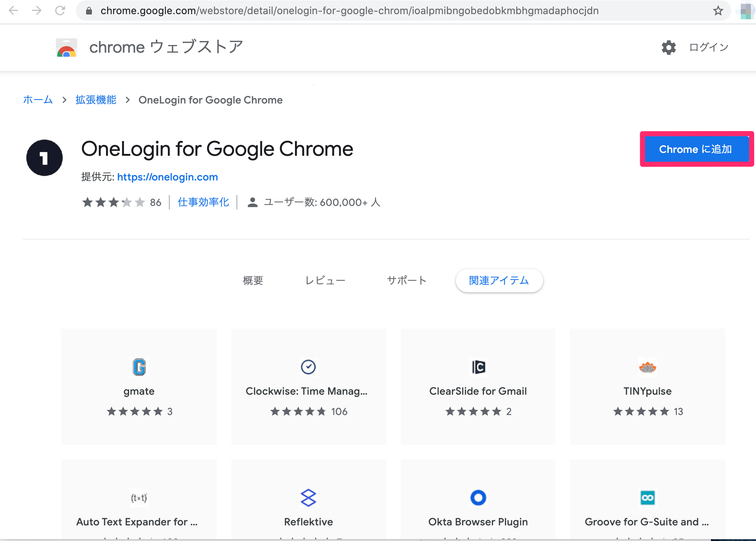
Task: Click ClearSlide's five-star rating
Action: pos(473,411)
